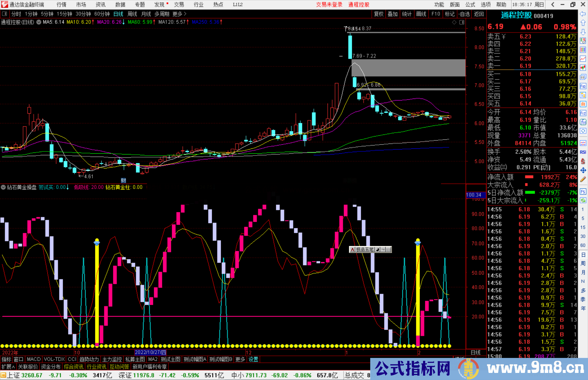This screenshot has width=588, height=380.
Task: Click the green refresh icon in sidebar
Action: point(583,200)
